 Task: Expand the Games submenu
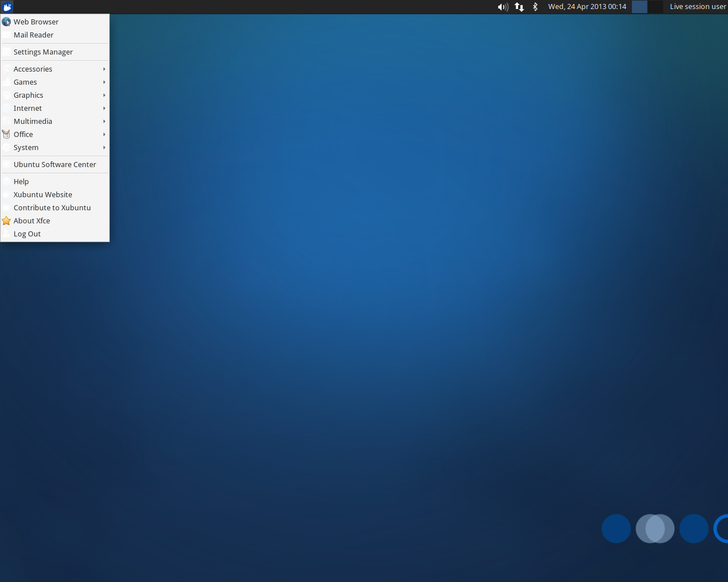point(55,82)
